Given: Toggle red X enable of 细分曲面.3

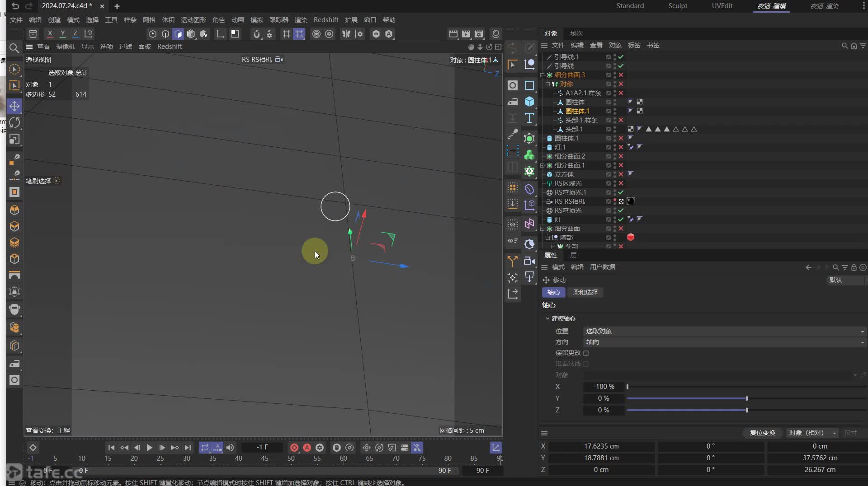Looking at the screenshot, I should [621, 75].
